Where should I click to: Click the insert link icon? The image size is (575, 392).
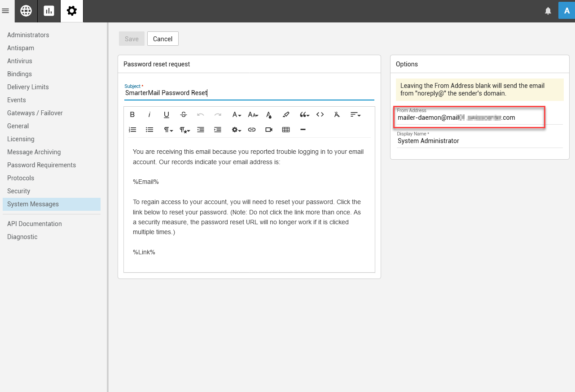point(252,130)
